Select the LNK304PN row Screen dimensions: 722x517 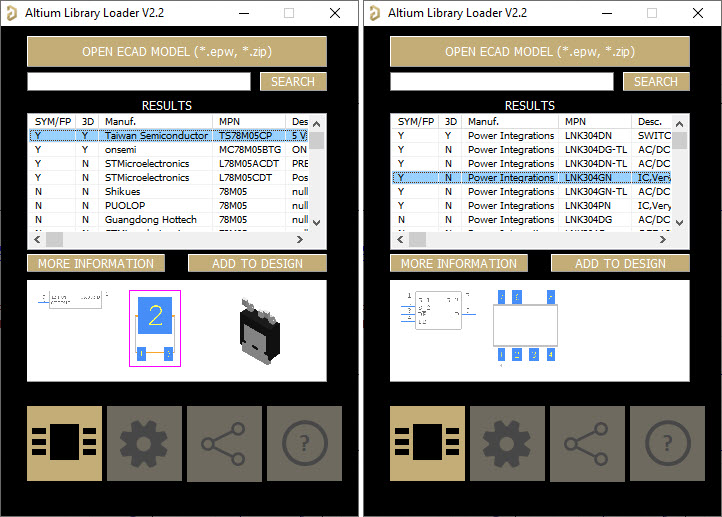tap(531, 205)
